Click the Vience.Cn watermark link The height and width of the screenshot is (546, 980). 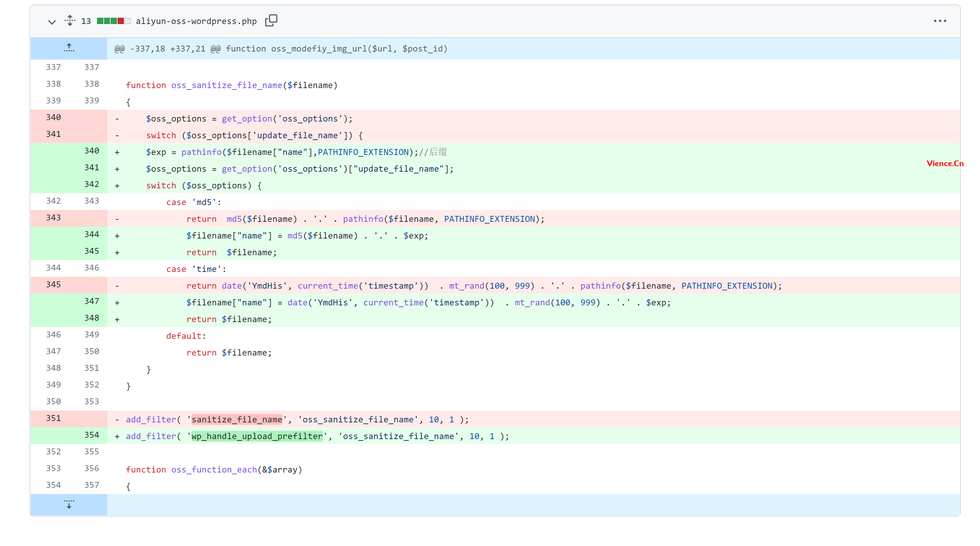pos(945,164)
